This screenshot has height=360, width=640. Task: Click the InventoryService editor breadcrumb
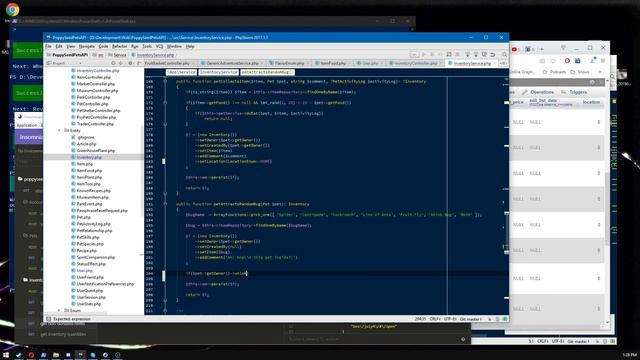(218, 72)
